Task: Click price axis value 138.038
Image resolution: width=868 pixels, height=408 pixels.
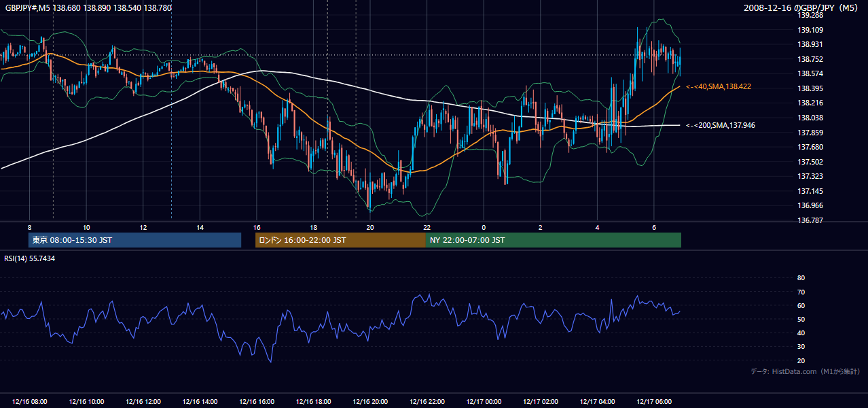Action: coord(810,118)
